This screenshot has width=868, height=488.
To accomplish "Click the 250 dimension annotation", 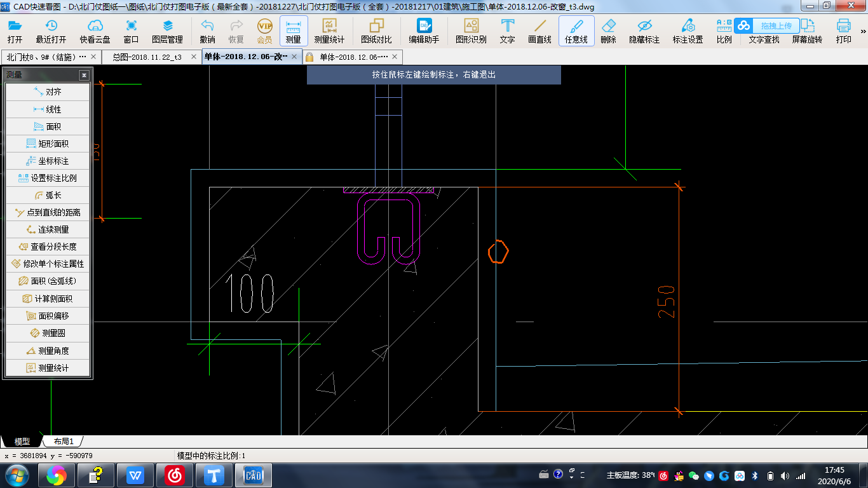I will 667,302.
